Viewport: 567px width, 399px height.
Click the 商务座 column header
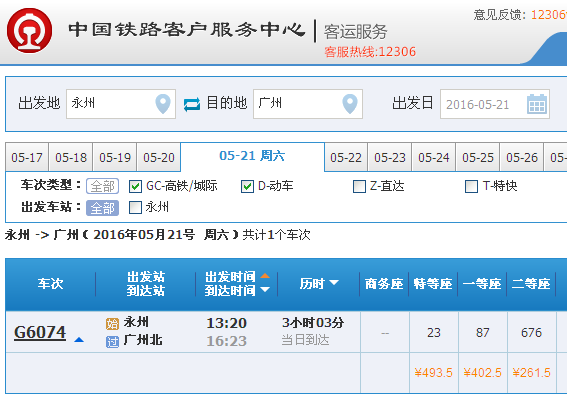384,284
